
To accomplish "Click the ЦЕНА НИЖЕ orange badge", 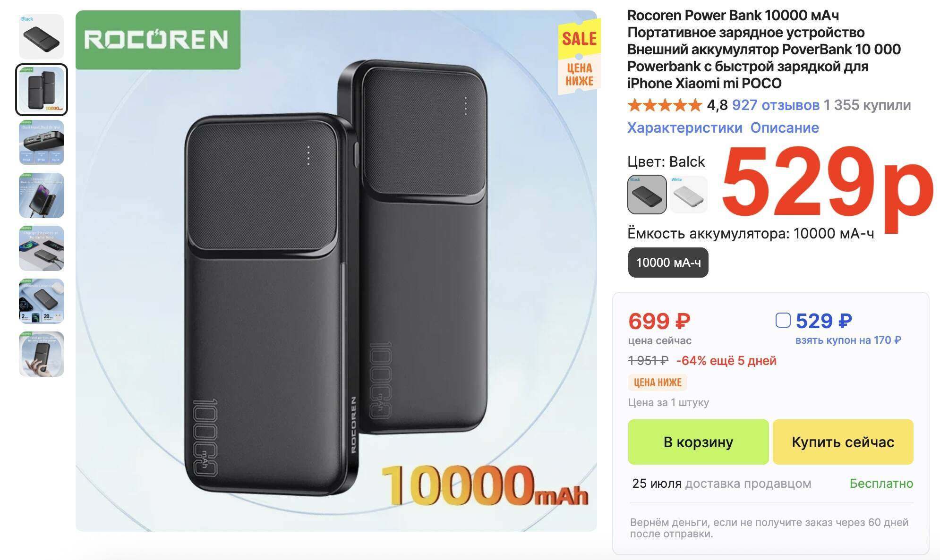I will (657, 382).
